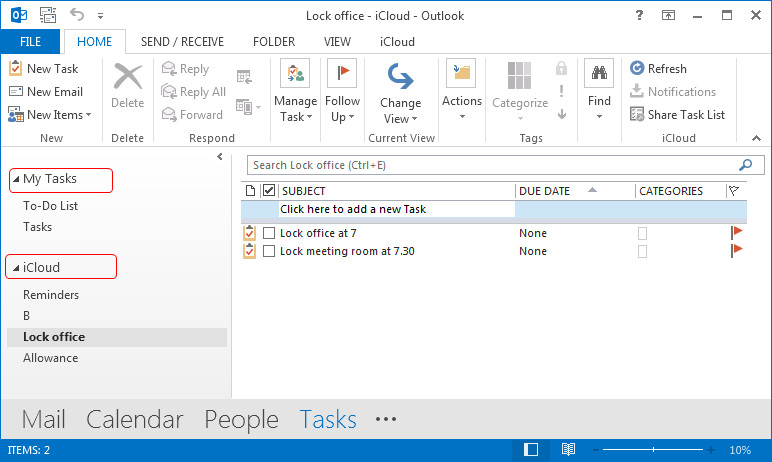Open the FILE menu
The image size is (772, 462).
(30, 42)
